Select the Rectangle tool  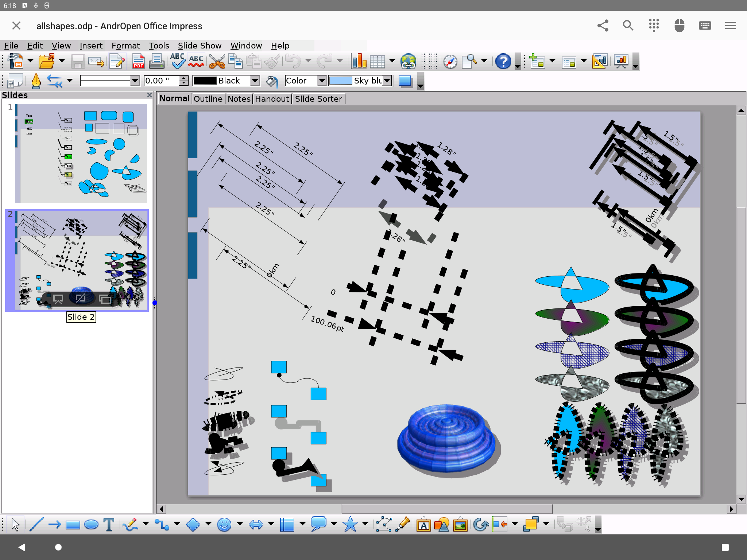point(73,525)
